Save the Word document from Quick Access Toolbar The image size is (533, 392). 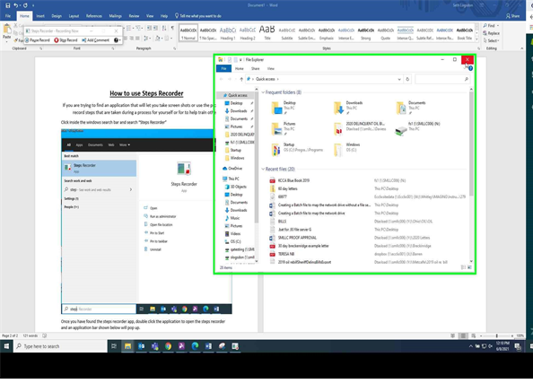pos(8,5)
